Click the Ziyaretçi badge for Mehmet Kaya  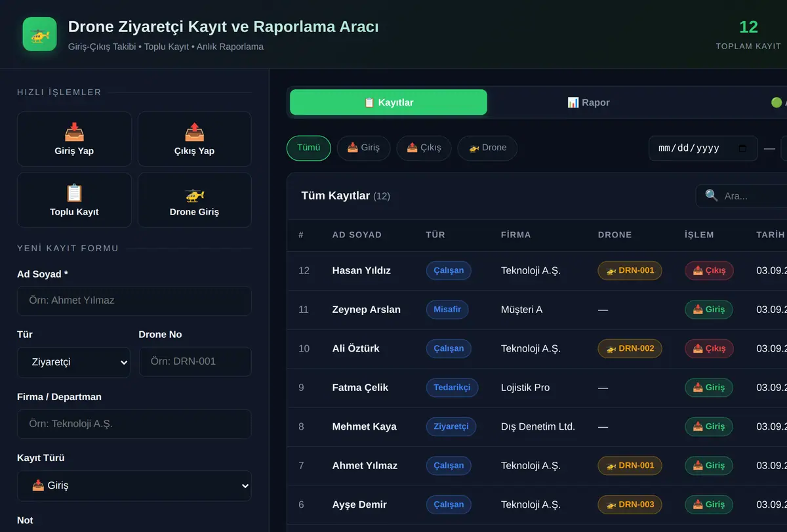451,426
